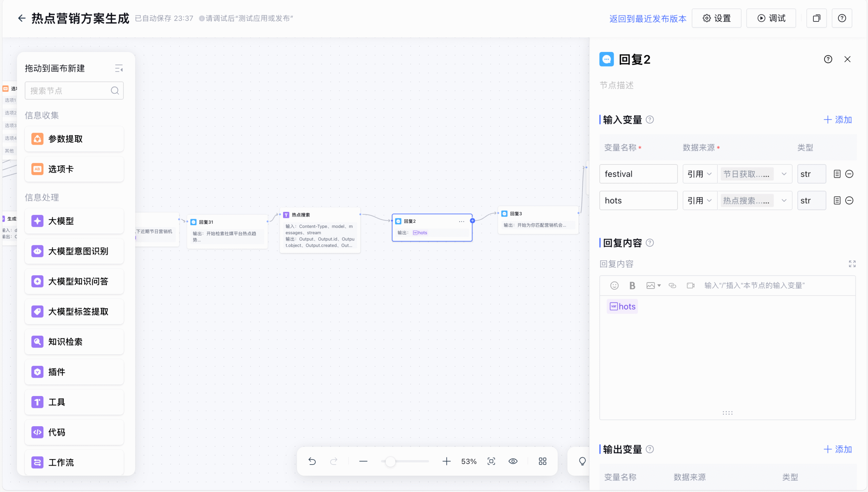Viewport: 868px width, 492px height.
Task: Collapse the drag-to-canvas node panel
Action: click(x=119, y=68)
